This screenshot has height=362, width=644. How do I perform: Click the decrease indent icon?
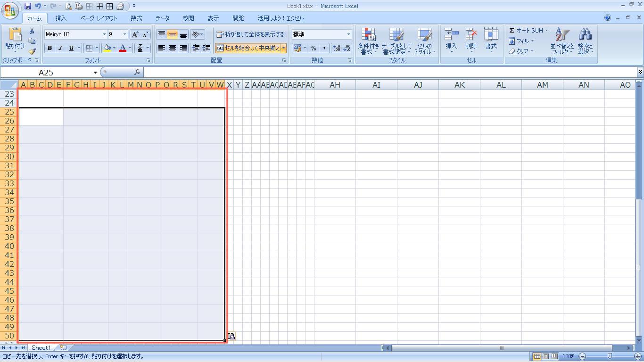pyautogui.click(x=196, y=48)
